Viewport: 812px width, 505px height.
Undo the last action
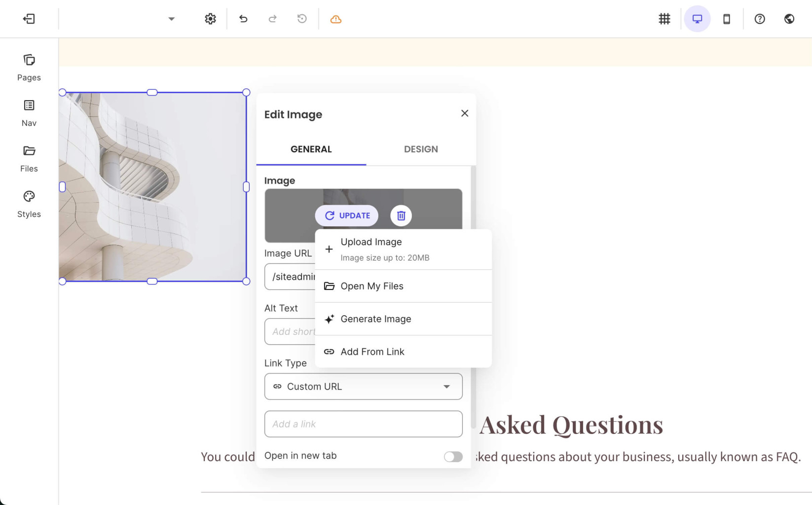pyautogui.click(x=243, y=19)
